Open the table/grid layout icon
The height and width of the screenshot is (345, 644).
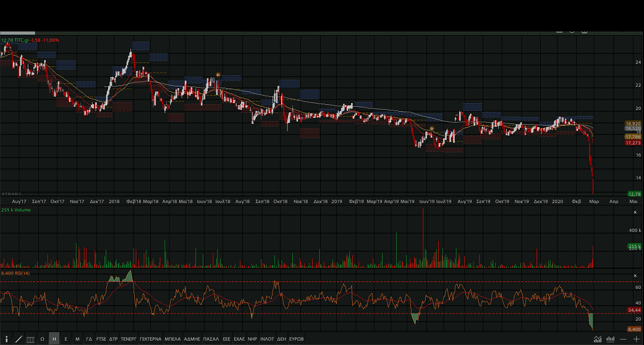(x=30, y=339)
